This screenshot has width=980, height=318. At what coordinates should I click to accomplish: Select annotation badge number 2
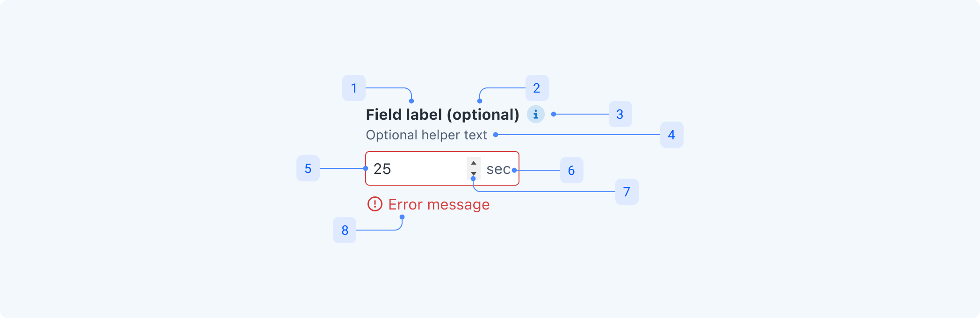(x=537, y=88)
